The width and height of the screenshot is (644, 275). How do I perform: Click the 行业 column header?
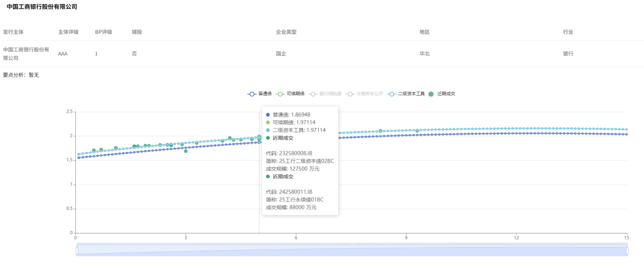coord(568,32)
